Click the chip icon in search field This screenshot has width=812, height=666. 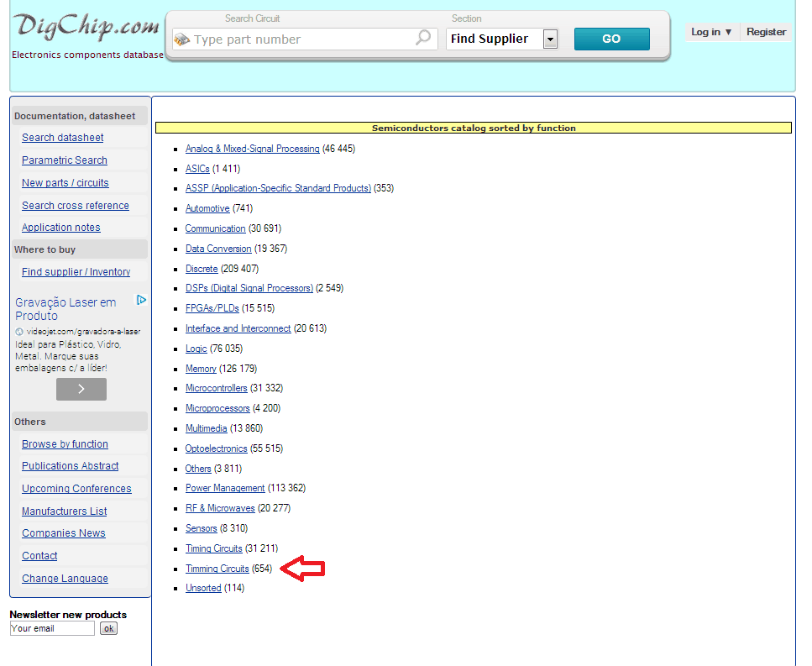click(x=181, y=39)
